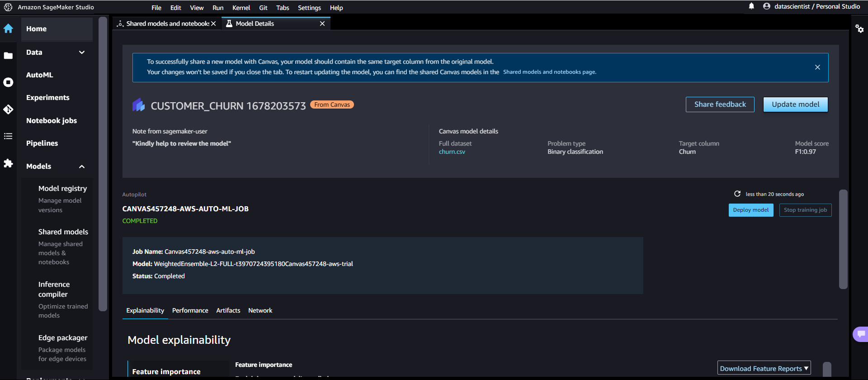
Task: Follow the Shared models and notebooks page link
Action: tap(550, 72)
